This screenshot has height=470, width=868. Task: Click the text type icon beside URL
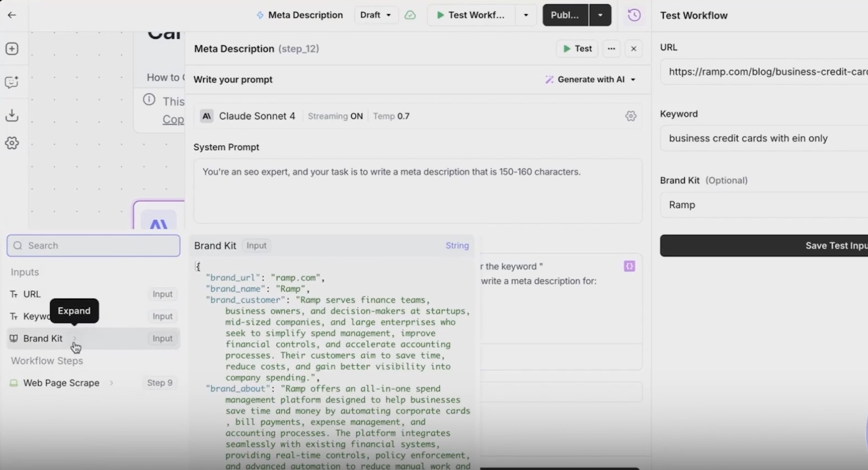[14, 294]
